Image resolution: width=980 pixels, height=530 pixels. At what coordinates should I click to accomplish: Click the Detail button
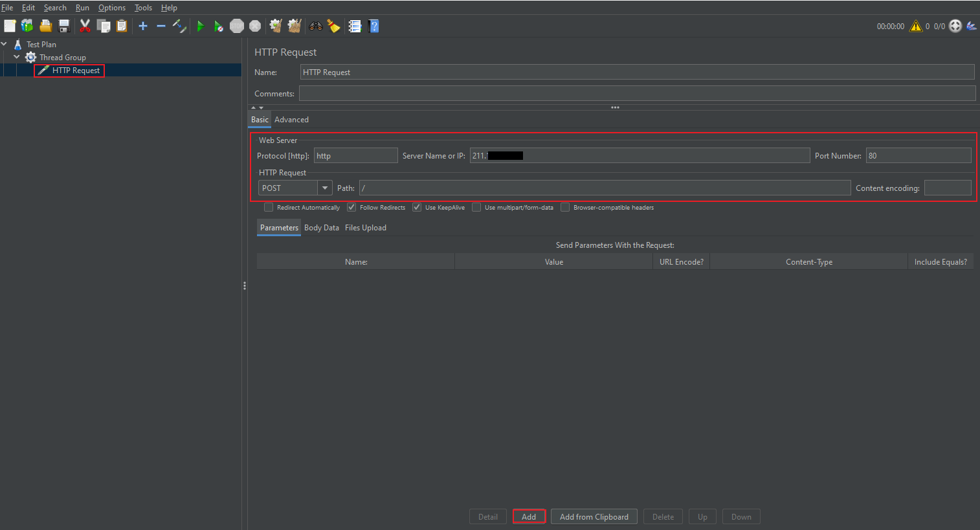pyautogui.click(x=488, y=516)
